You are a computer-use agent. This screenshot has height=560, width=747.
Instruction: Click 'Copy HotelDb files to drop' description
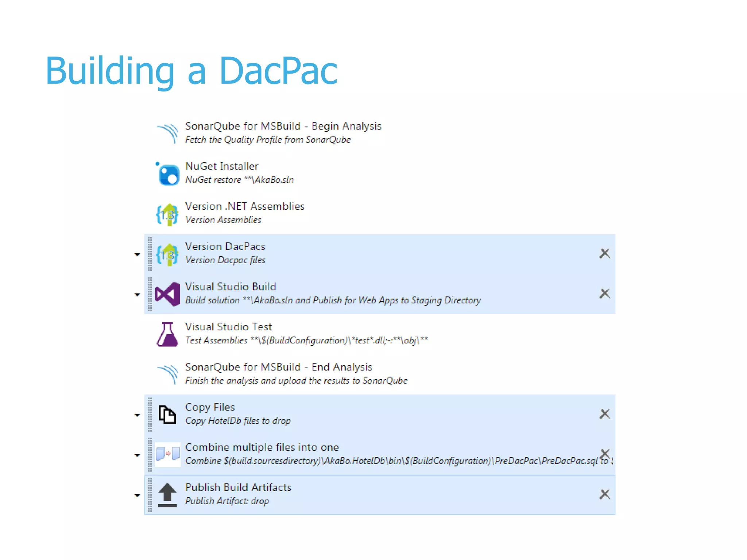point(238,421)
